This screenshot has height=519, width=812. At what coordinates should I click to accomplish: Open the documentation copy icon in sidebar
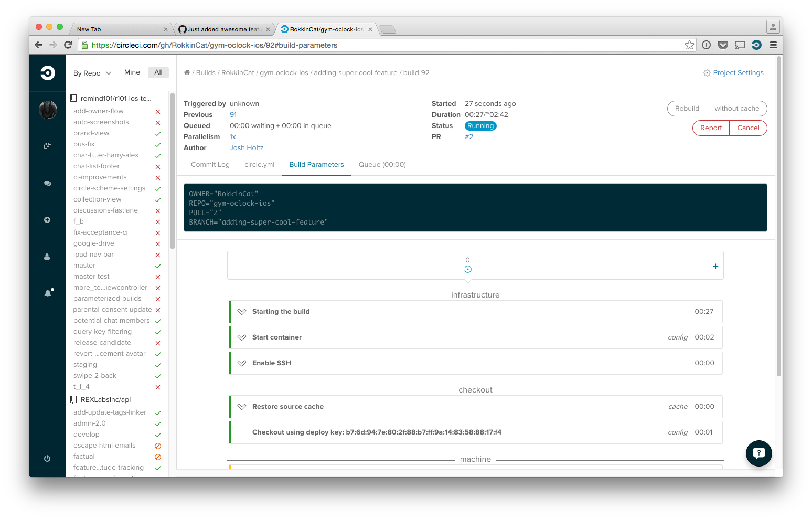(x=48, y=146)
